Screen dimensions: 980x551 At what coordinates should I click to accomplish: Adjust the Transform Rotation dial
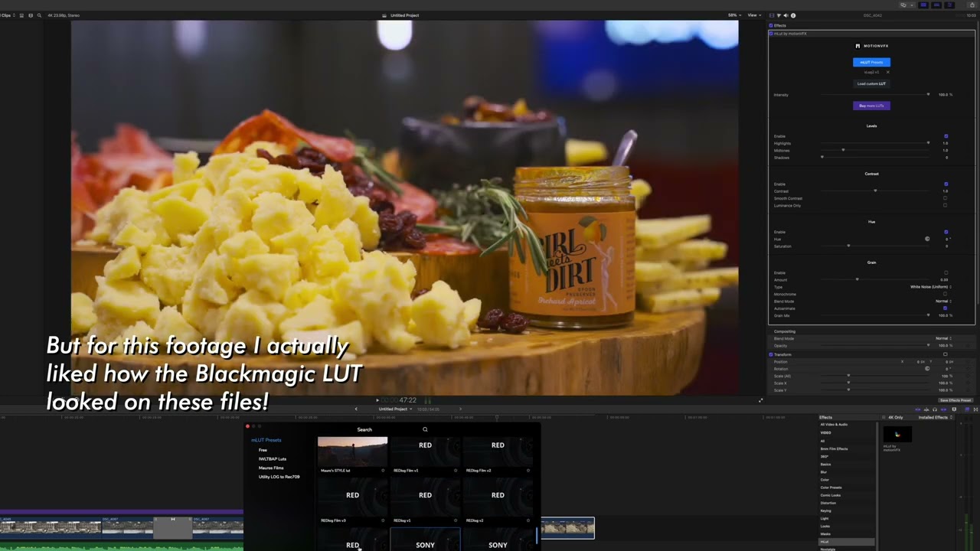pos(927,369)
